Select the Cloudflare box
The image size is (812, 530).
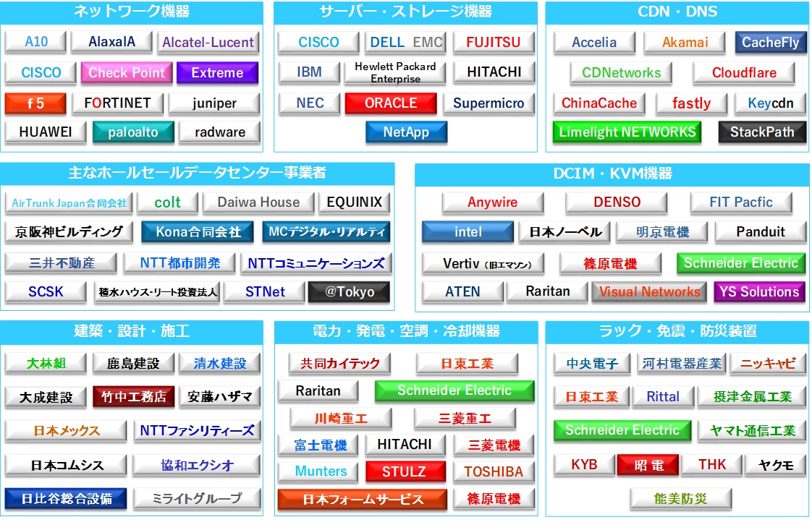[744, 73]
